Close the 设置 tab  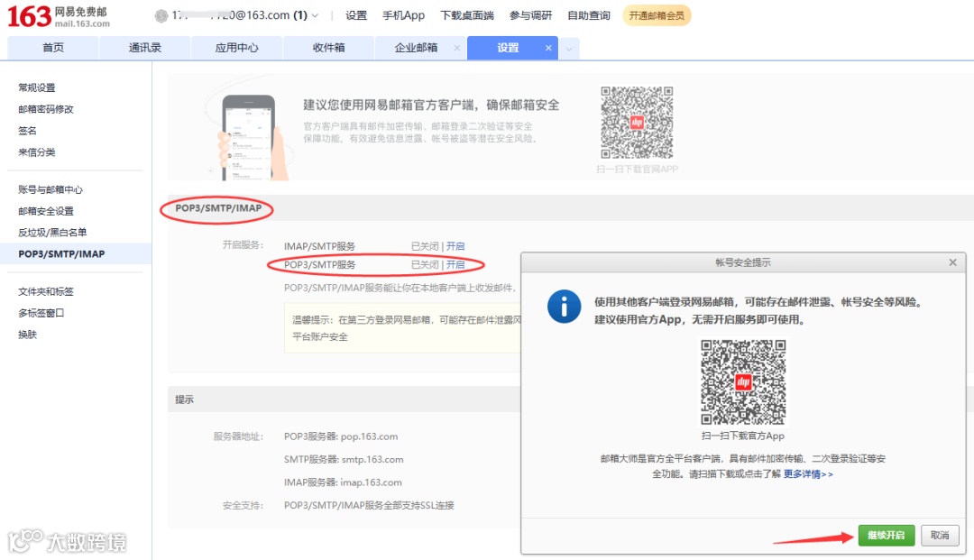548,48
